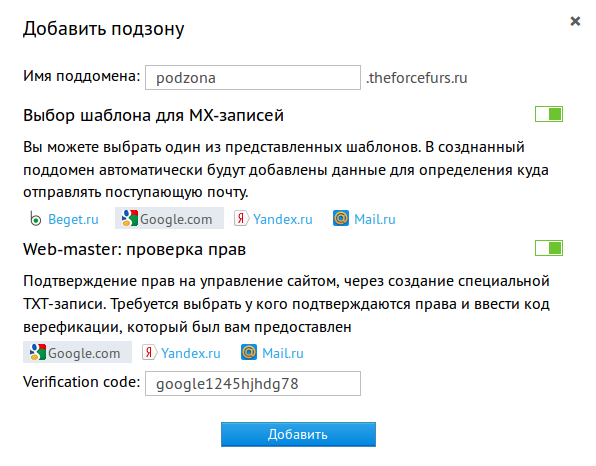Click the Mail.ru @ icon in Web-master row
Viewport: 596px width, 466px height.
(x=249, y=352)
